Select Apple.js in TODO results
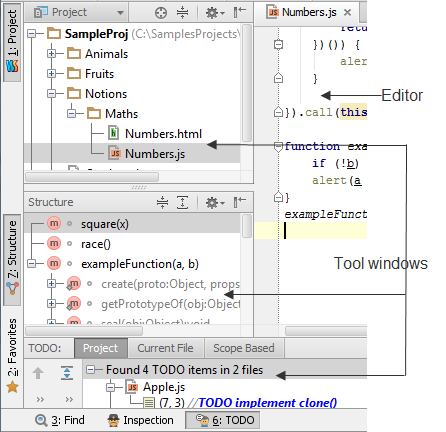The height and width of the screenshot is (432, 446). point(164,387)
